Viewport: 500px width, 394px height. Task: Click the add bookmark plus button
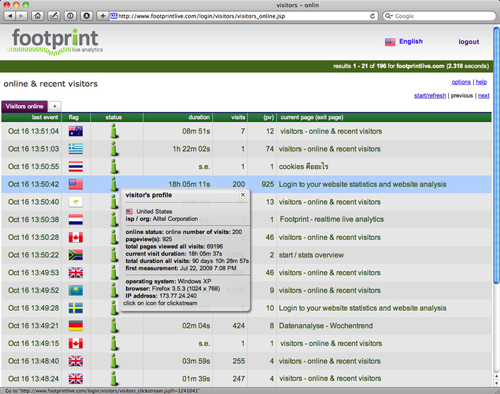point(103,16)
